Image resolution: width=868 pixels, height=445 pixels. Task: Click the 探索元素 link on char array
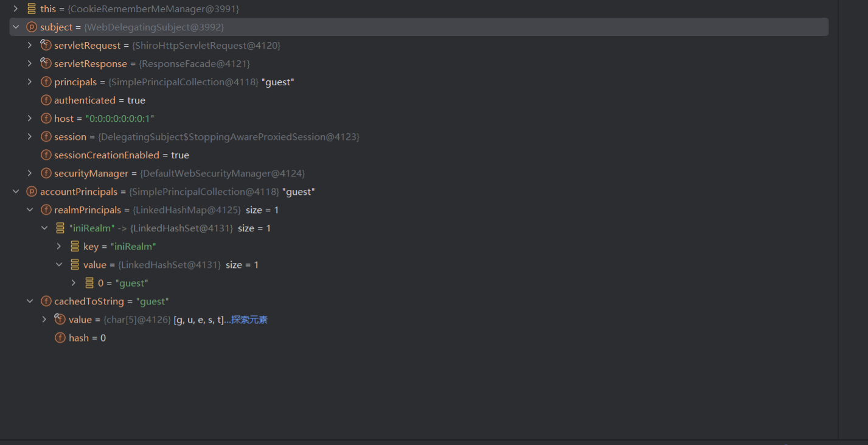(249, 320)
